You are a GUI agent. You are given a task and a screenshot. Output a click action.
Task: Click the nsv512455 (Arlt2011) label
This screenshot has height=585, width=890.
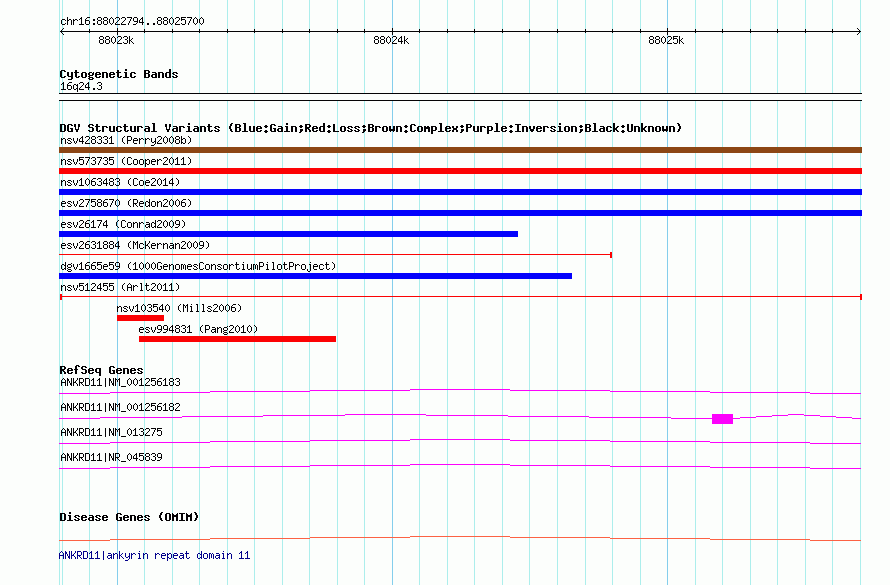pos(120,287)
